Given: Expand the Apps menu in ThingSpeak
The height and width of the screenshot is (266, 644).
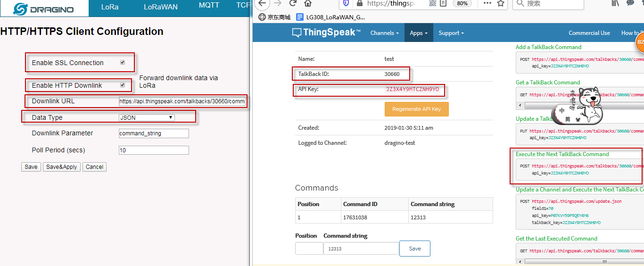Looking at the screenshot, I should [419, 33].
